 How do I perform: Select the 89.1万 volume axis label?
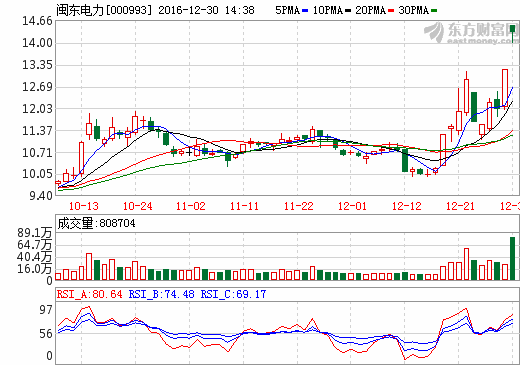click(35, 233)
